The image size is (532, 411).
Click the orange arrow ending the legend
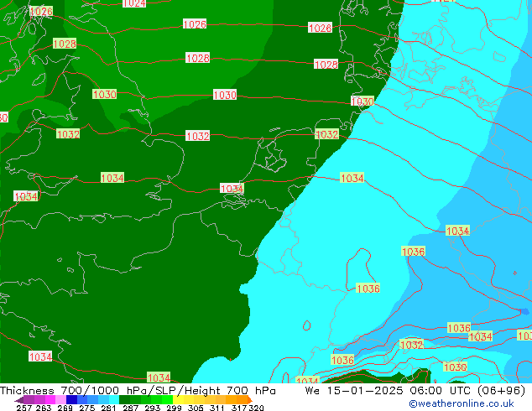click(250, 399)
